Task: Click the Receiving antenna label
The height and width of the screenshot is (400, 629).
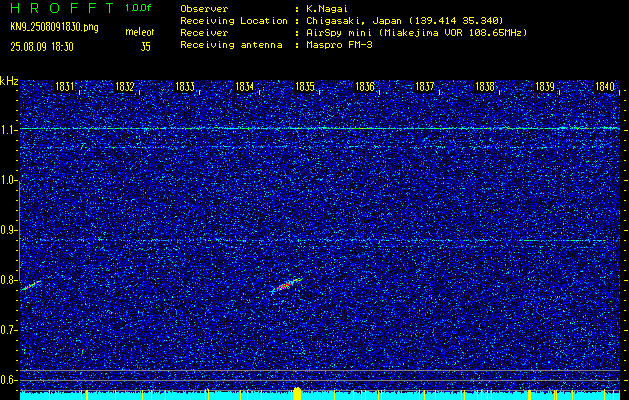Action: pyautogui.click(x=231, y=45)
